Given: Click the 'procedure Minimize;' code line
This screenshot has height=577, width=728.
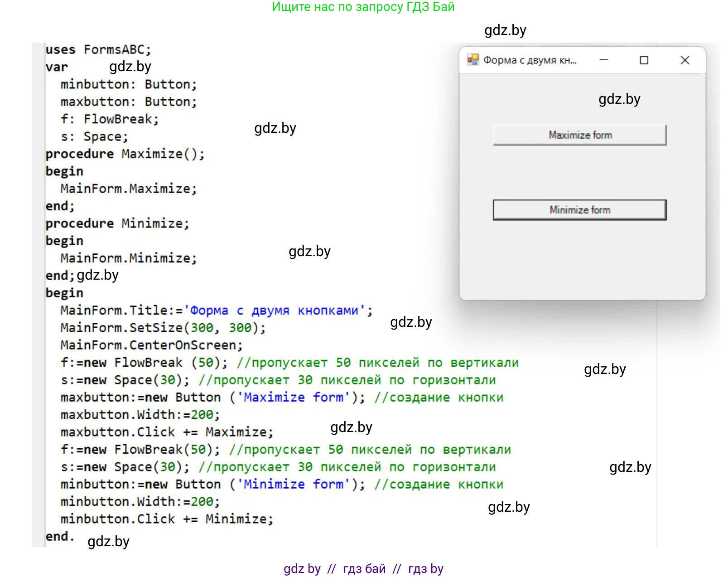Looking at the screenshot, I should coord(117,223).
